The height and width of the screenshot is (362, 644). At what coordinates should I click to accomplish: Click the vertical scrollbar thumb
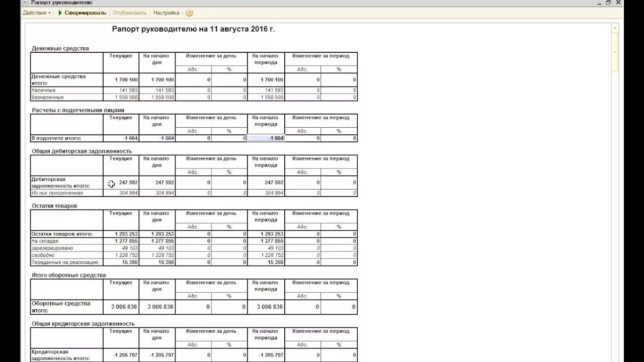(x=616, y=53)
